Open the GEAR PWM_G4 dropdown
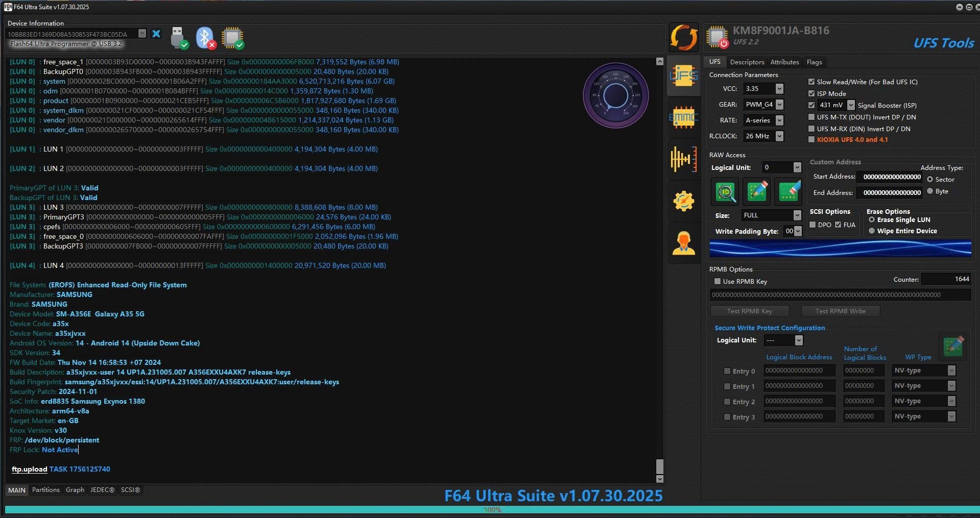This screenshot has width=980, height=518. 779,105
